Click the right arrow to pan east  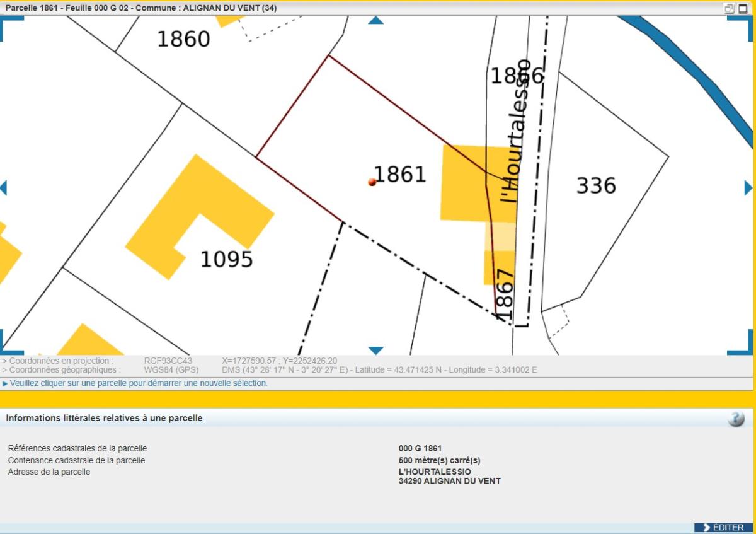click(x=748, y=188)
